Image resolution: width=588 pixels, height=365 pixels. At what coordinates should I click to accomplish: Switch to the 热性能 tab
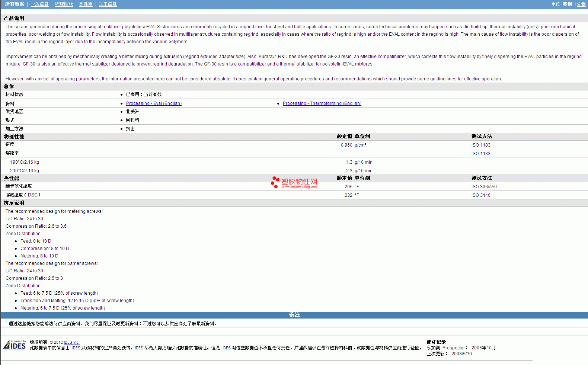point(86,4)
